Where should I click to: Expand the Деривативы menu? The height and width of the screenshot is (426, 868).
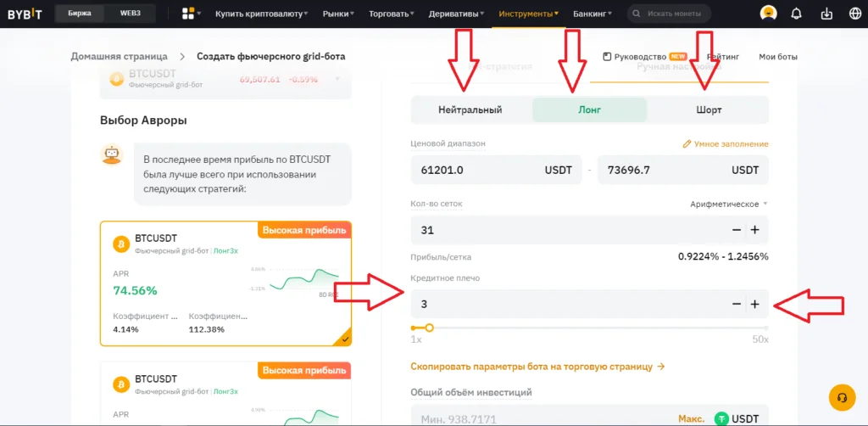click(456, 14)
